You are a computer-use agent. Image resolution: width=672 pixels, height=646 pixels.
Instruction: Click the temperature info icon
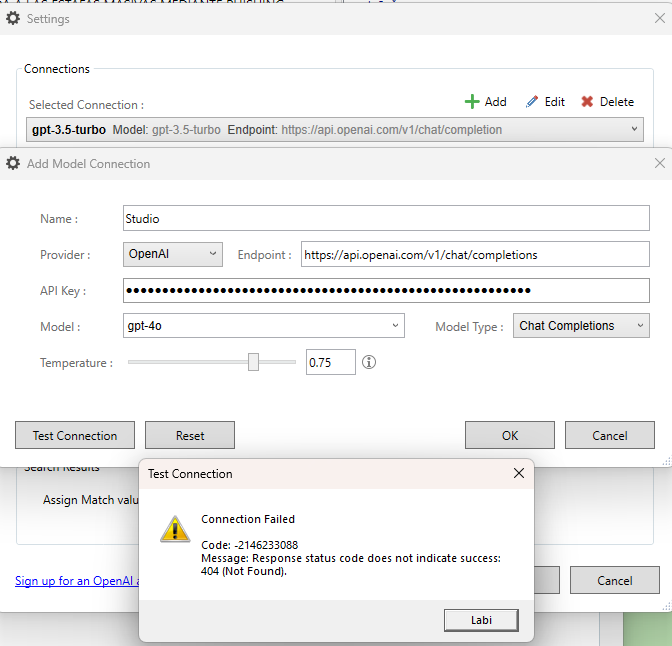tap(369, 362)
